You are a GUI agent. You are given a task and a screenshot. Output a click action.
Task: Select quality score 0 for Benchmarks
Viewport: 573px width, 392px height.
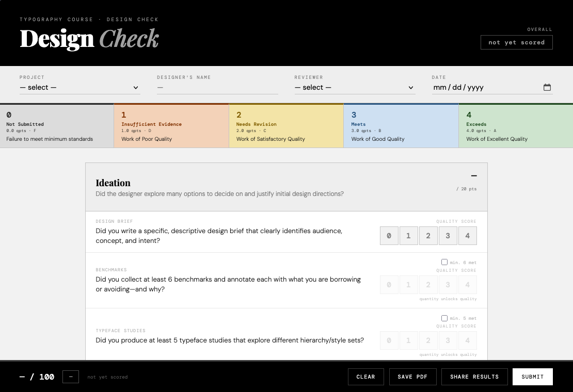[x=389, y=285]
